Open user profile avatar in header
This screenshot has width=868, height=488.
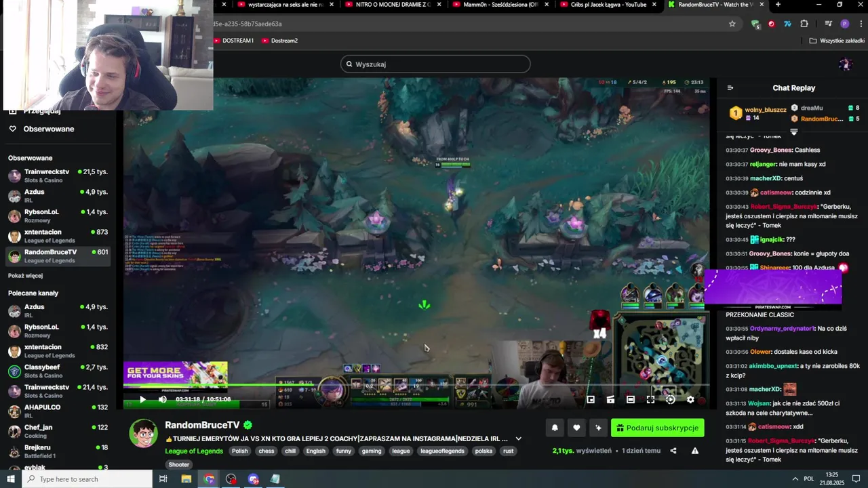pyautogui.click(x=845, y=64)
